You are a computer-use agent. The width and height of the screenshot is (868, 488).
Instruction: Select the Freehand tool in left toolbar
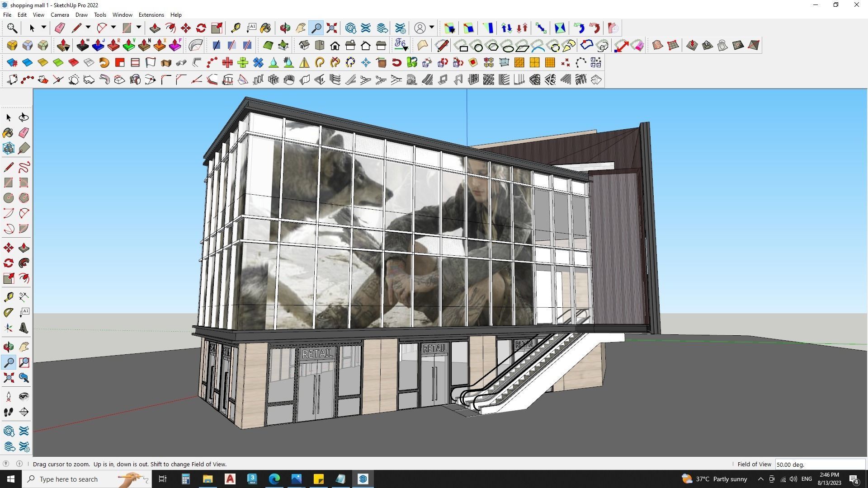[x=24, y=167]
